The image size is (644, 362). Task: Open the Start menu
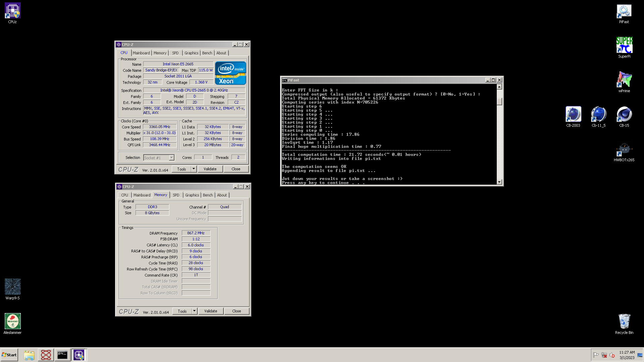click(x=9, y=355)
